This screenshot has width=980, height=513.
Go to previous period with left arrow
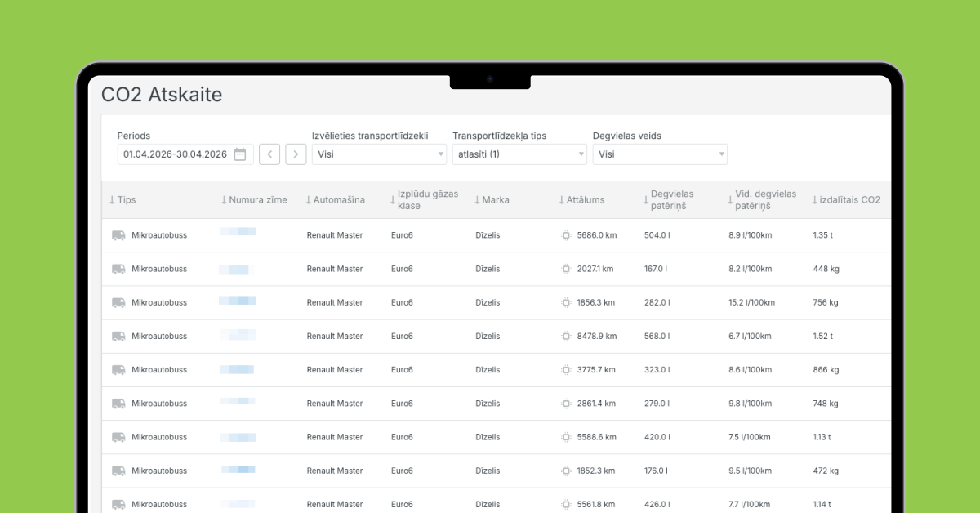click(269, 154)
